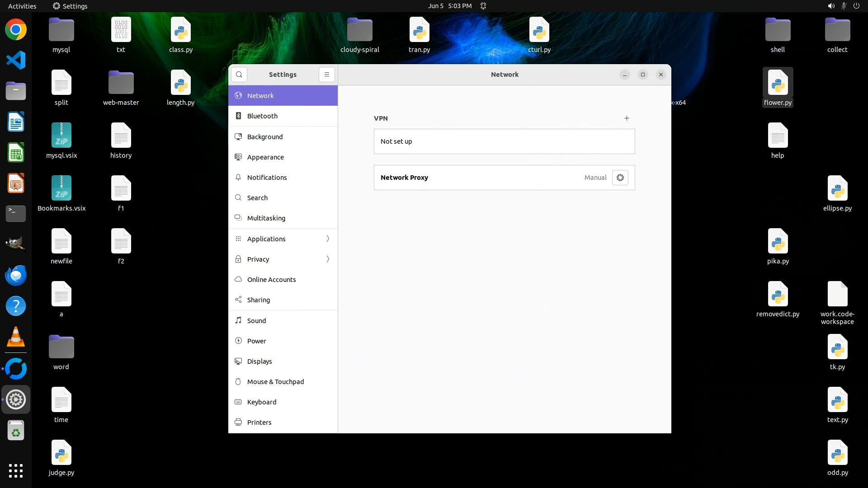Expand the Privacy submenu chevron
Image resolution: width=868 pixels, height=488 pixels.
[328, 259]
